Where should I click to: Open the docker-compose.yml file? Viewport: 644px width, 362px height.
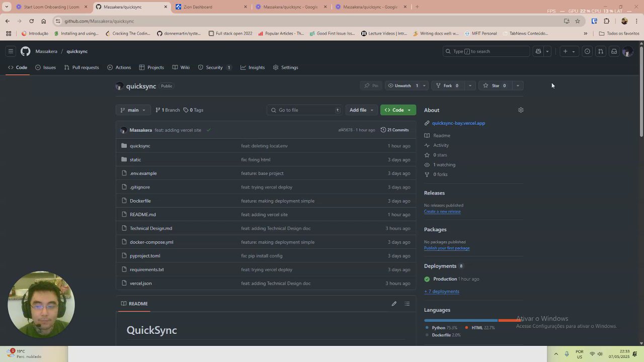[151, 242]
